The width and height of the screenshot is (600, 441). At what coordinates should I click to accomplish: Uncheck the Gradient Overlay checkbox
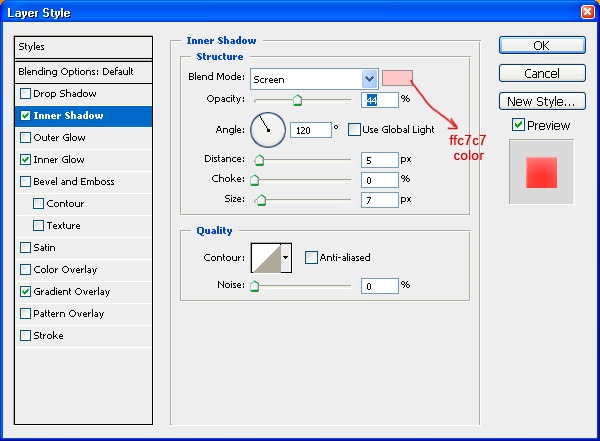click(x=25, y=292)
